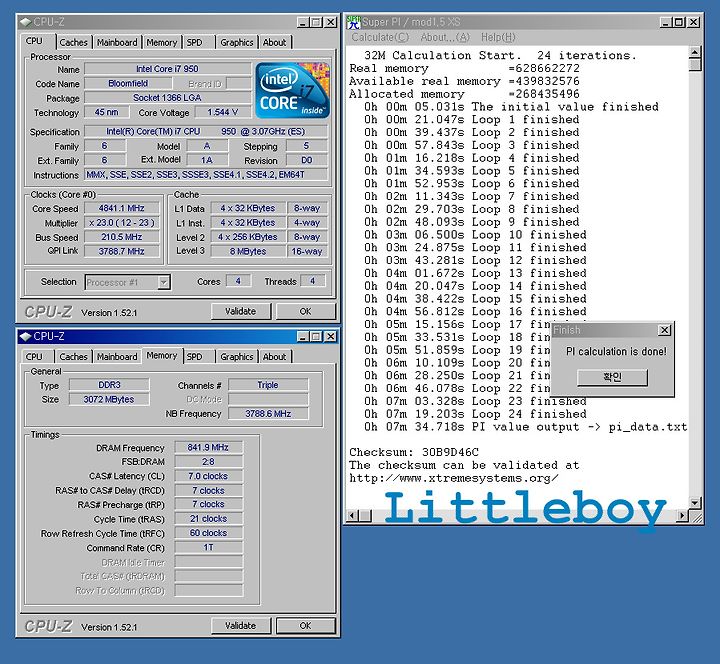Open the Help(H) menu in Super PI
The image size is (720, 664).
click(x=498, y=37)
